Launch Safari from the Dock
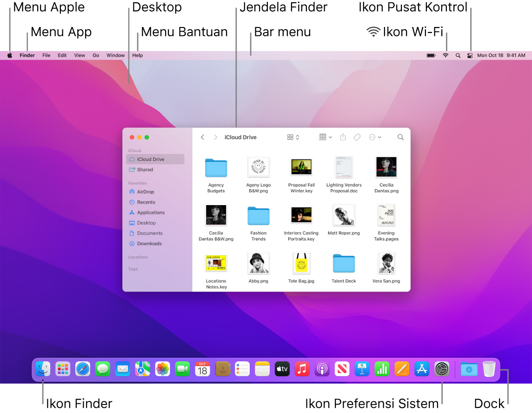Viewport: 532px width, 413px height. point(83,369)
